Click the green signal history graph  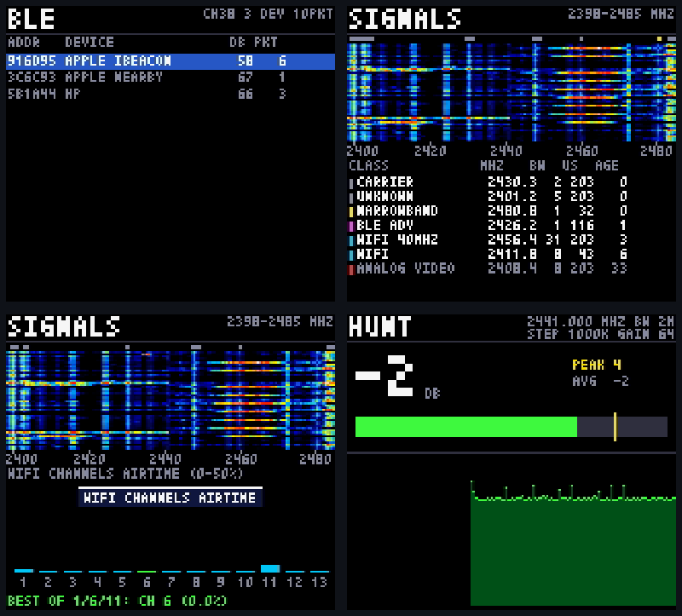click(573, 543)
